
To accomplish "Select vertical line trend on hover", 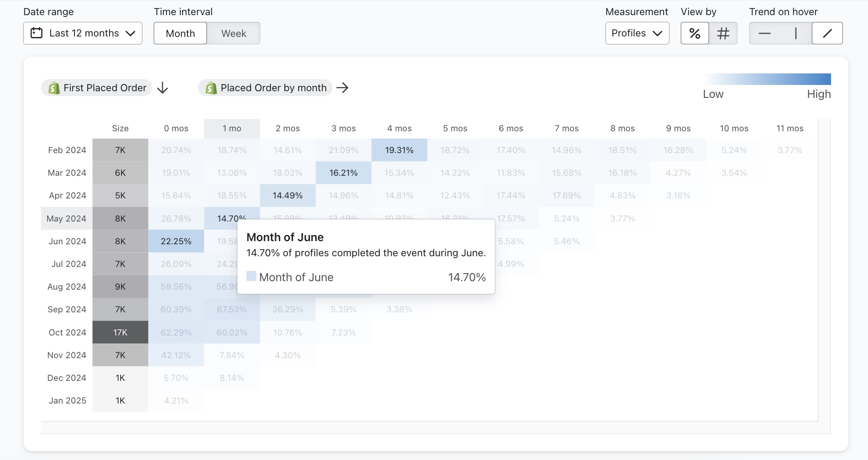I will pos(795,33).
